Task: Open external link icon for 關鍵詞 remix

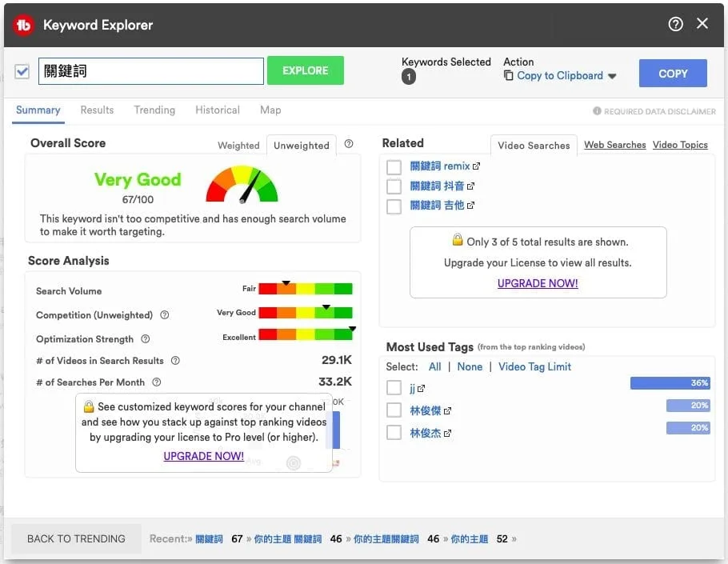Action: point(476,166)
